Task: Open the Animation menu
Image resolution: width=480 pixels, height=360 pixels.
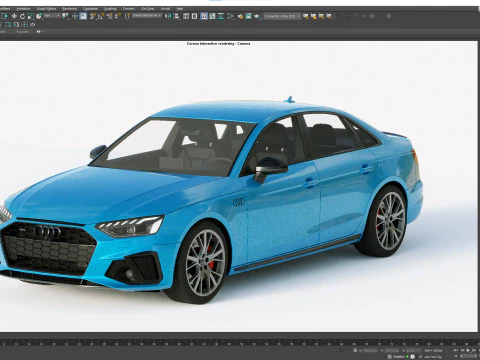Action: coord(23,9)
